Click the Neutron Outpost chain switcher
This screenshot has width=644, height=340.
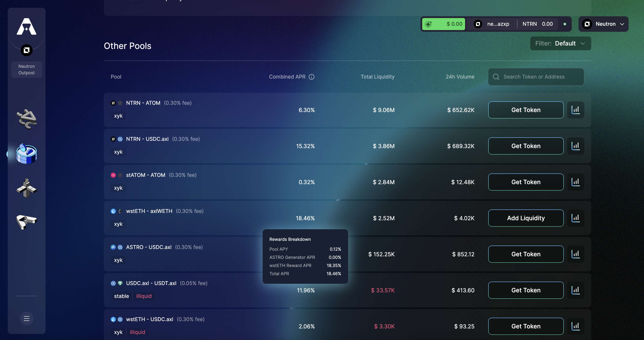[27, 69]
